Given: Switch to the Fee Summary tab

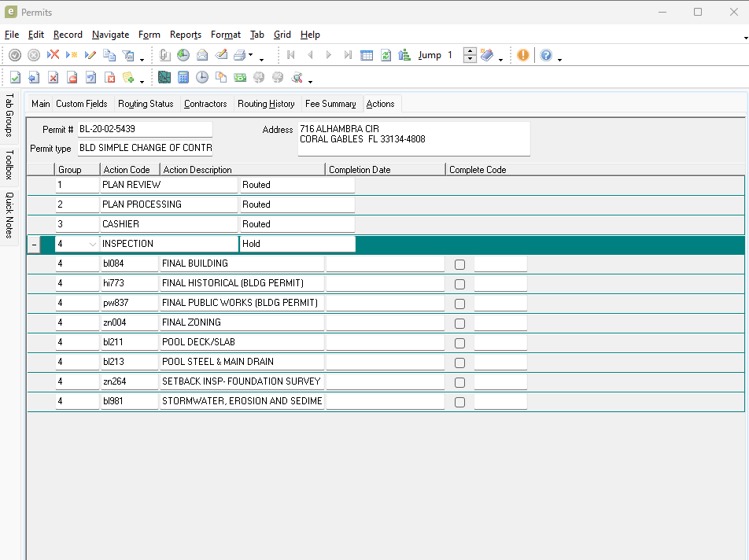Looking at the screenshot, I should click(x=330, y=104).
